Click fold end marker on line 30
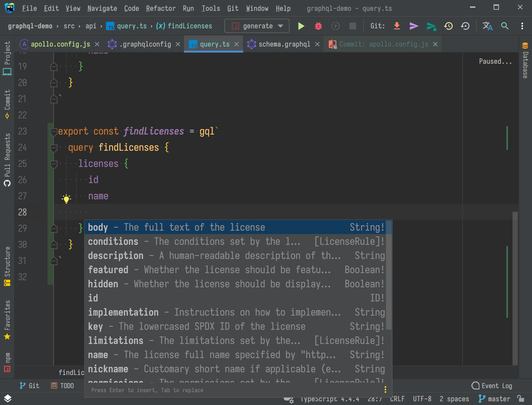This screenshot has height=405, width=532. [54, 245]
